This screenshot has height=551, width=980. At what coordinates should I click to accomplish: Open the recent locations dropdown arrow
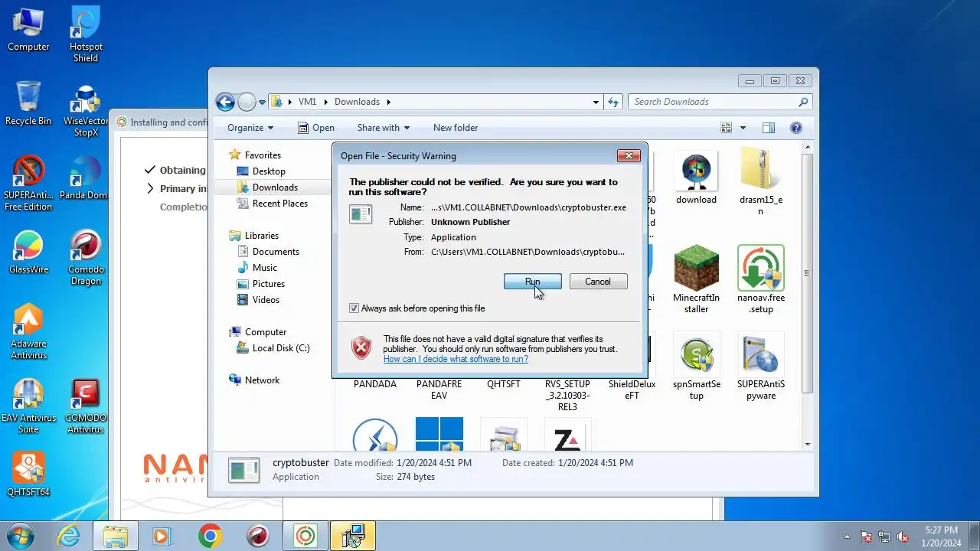pyautogui.click(x=262, y=102)
